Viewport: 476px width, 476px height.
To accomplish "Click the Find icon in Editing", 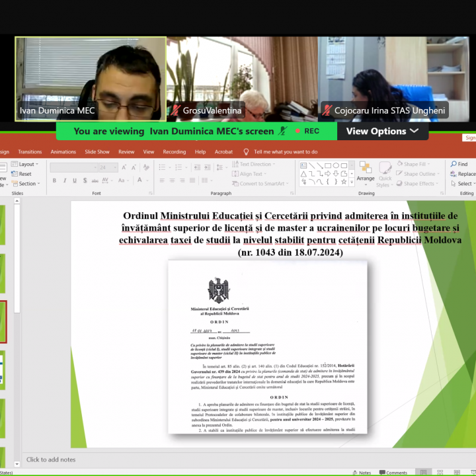I will click(458, 164).
